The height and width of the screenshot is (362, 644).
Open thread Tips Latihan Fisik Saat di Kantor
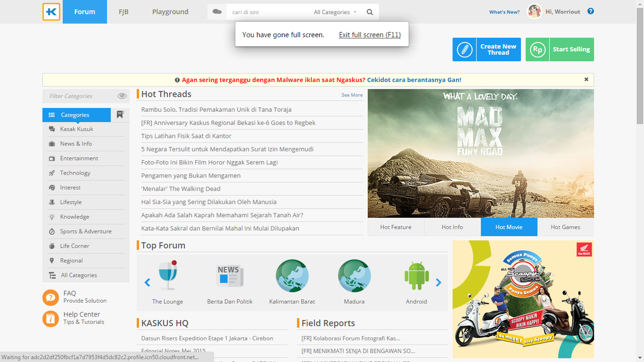[x=186, y=136]
